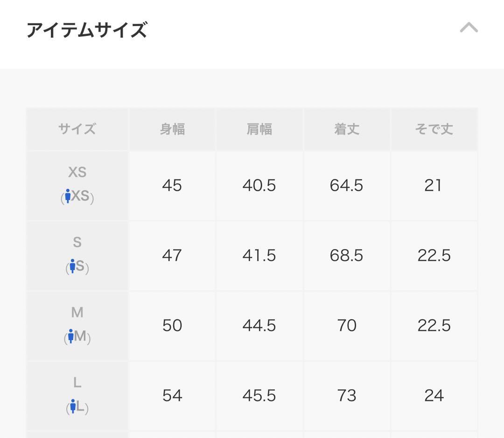Click the そで丈 column header

(x=434, y=129)
